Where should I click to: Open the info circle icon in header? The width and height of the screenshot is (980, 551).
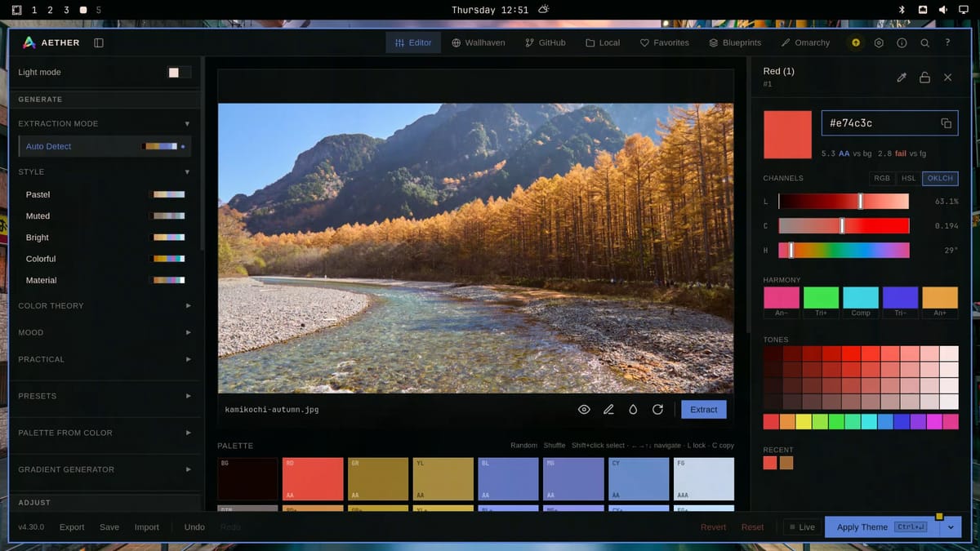[902, 42]
